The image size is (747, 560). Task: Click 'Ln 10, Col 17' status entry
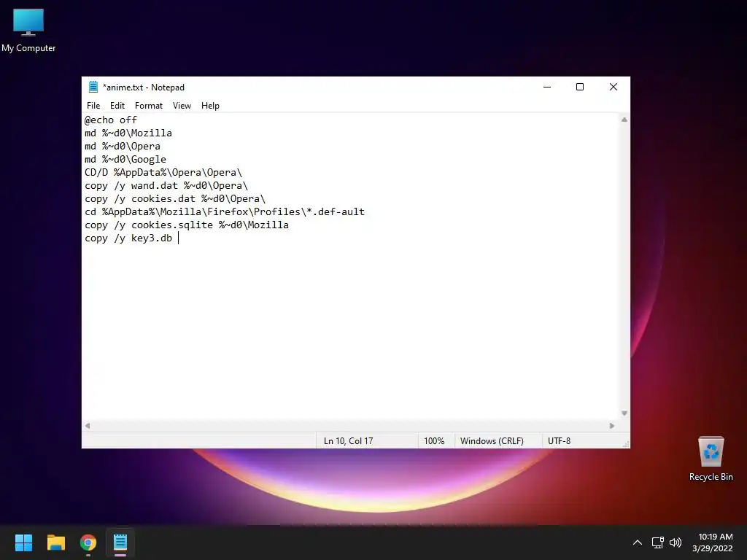[x=348, y=441]
